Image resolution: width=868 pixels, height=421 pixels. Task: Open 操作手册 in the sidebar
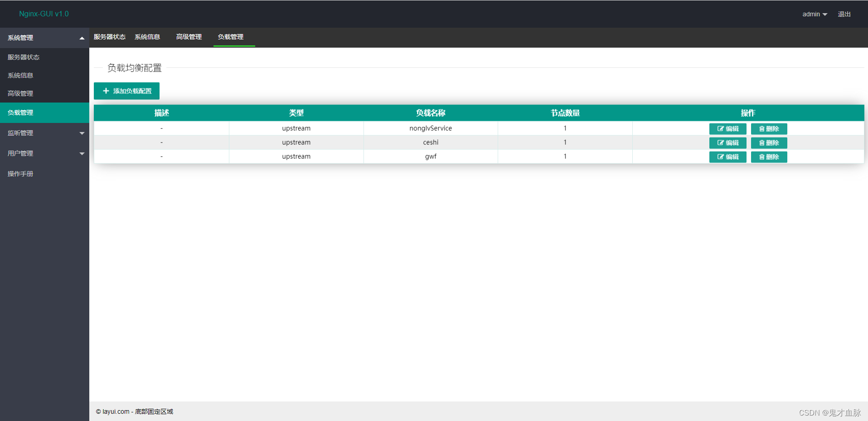coord(44,174)
